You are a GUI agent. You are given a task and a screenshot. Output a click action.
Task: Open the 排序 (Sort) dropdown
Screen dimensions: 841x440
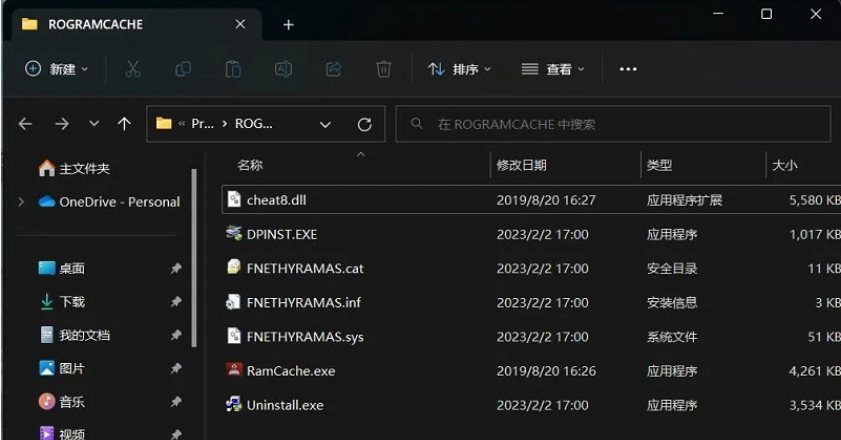pyautogui.click(x=459, y=69)
